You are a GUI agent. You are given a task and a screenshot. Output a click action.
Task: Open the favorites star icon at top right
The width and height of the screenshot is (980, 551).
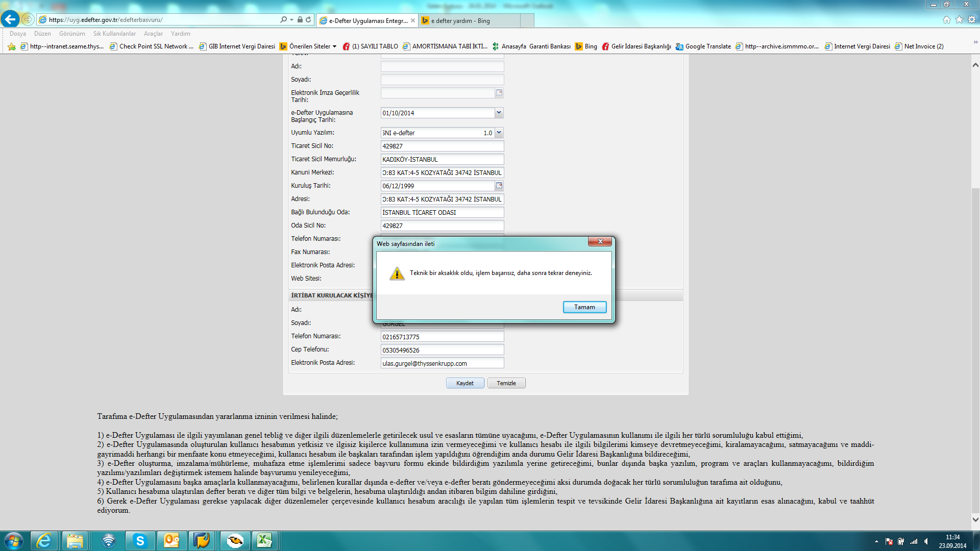[x=959, y=20]
